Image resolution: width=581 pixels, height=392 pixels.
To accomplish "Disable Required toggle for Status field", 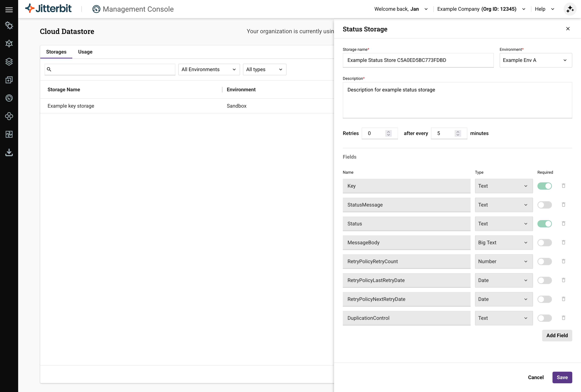I will tap(545, 224).
